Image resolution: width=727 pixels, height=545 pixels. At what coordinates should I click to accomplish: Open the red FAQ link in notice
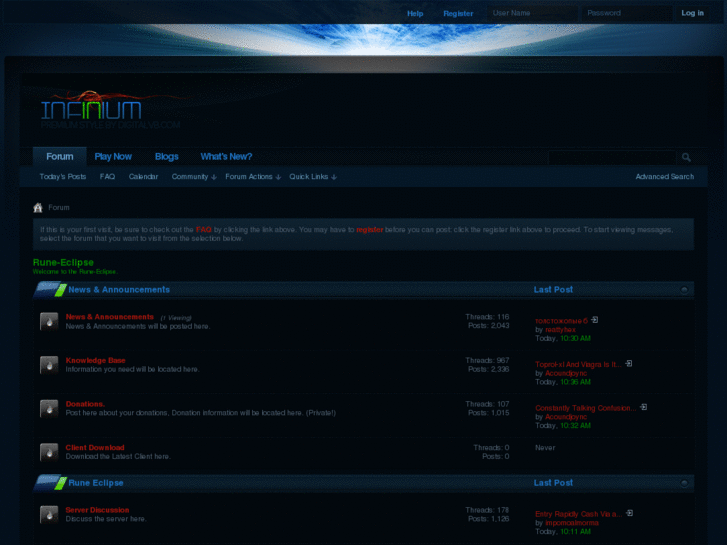204,230
